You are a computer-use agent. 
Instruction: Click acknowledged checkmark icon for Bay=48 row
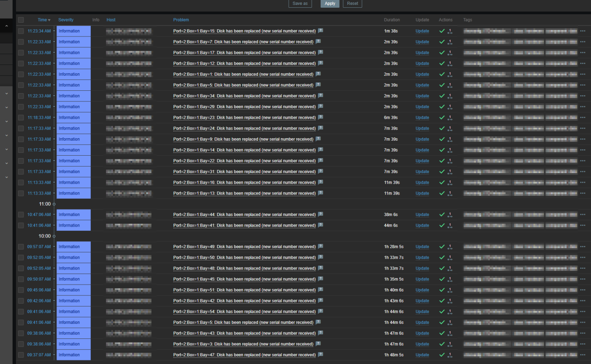point(442,268)
